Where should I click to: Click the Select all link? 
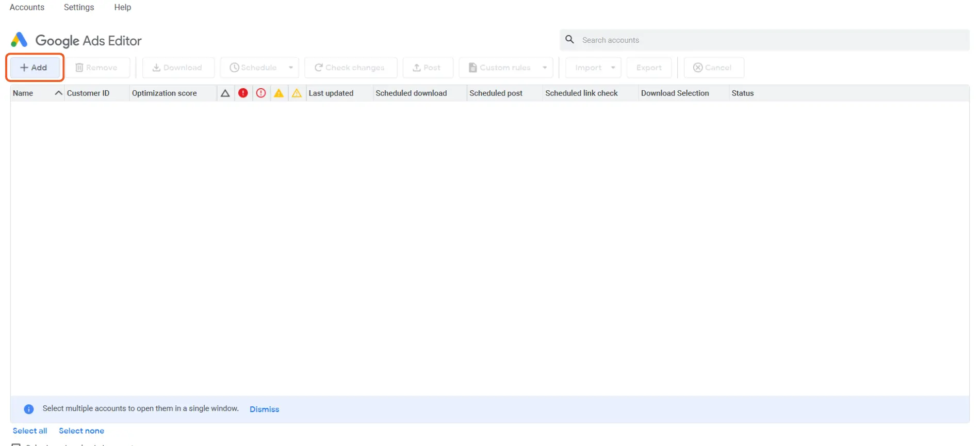pos(30,431)
